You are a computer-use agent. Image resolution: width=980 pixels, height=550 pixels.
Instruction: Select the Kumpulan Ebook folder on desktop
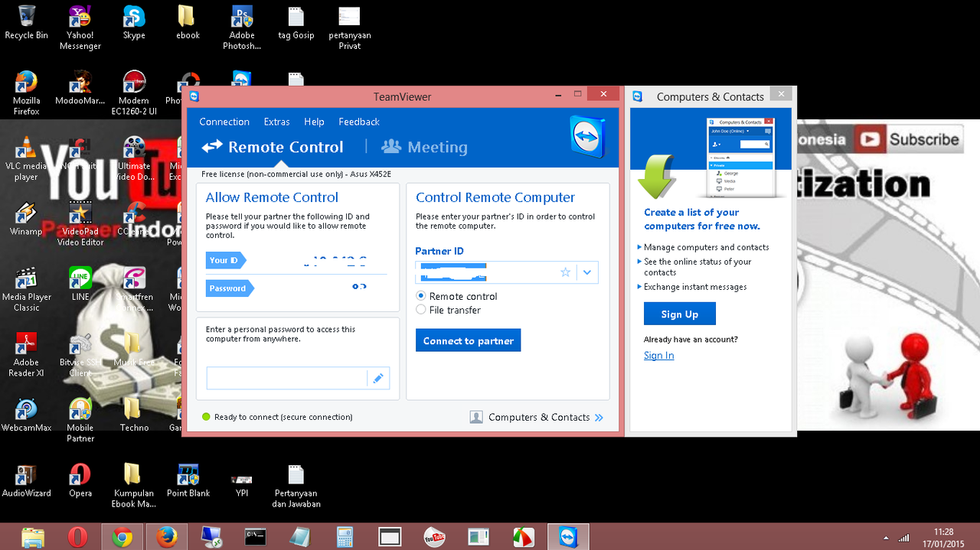point(134,486)
